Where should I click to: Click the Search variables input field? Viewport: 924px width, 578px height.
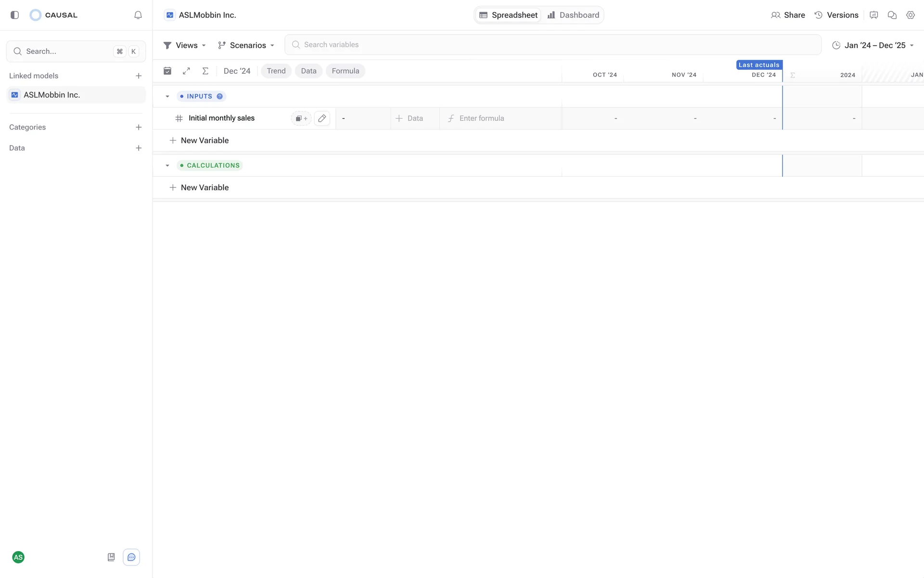tap(552, 45)
